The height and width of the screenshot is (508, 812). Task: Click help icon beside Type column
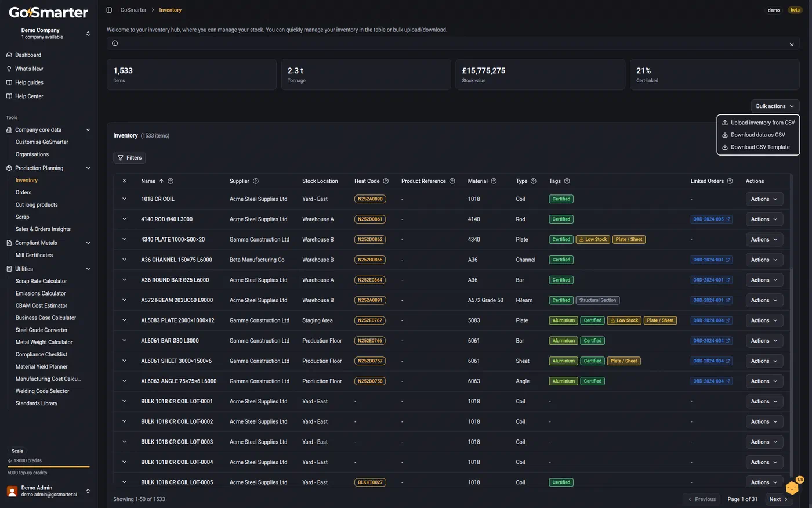[x=534, y=181]
